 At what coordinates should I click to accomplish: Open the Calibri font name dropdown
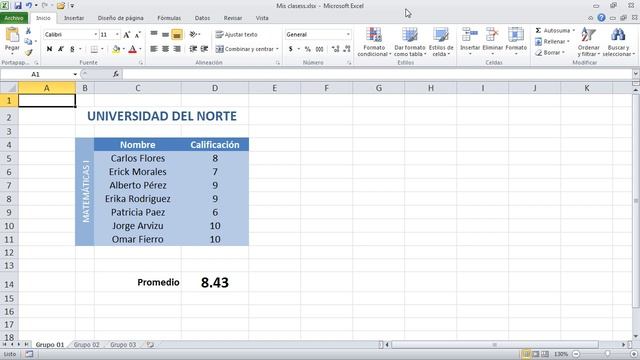(96, 35)
